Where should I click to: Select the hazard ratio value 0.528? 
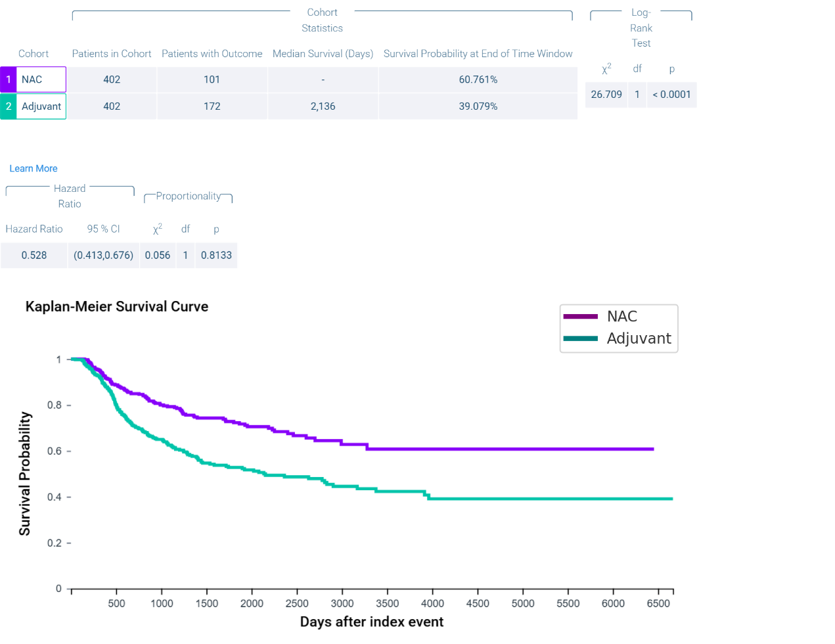pos(34,256)
